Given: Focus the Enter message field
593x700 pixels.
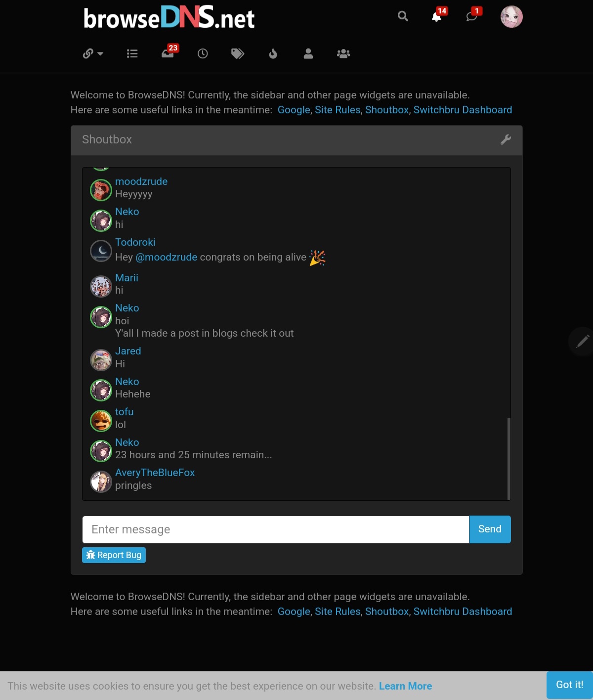Looking at the screenshot, I should [276, 529].
